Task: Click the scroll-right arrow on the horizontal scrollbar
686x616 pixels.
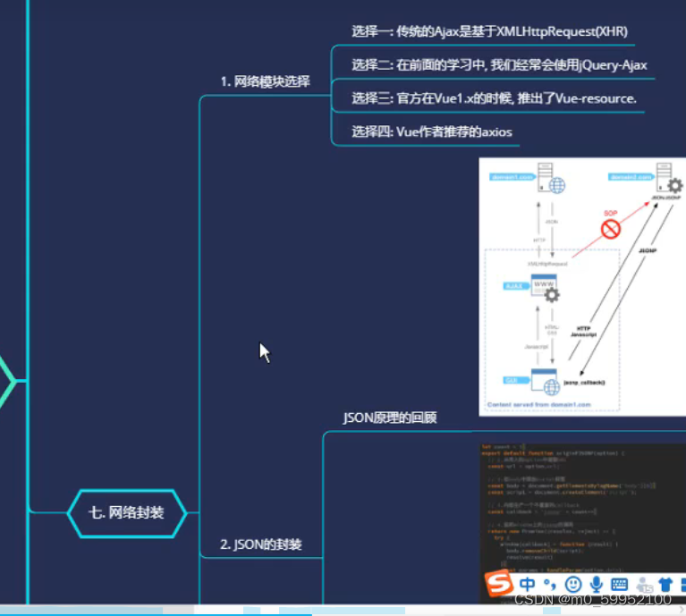Action: pyautogui.click(x=682, y=610)
